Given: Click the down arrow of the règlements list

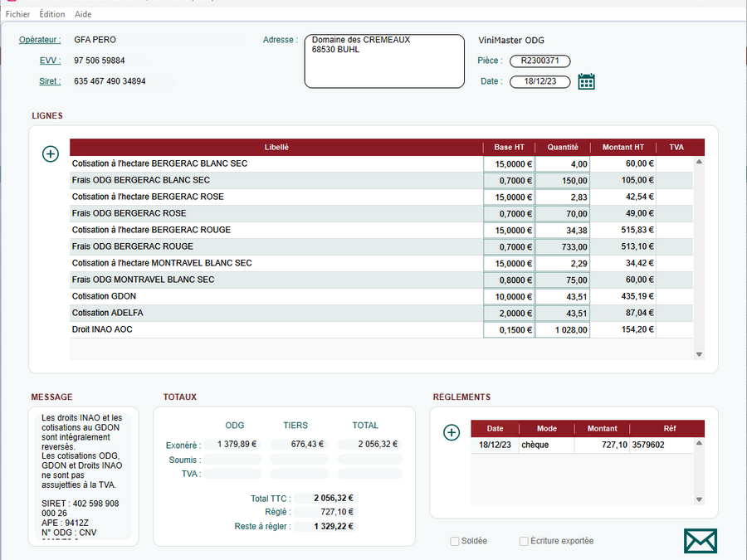Looking at the screenshot, I should [x=699, y=499].
